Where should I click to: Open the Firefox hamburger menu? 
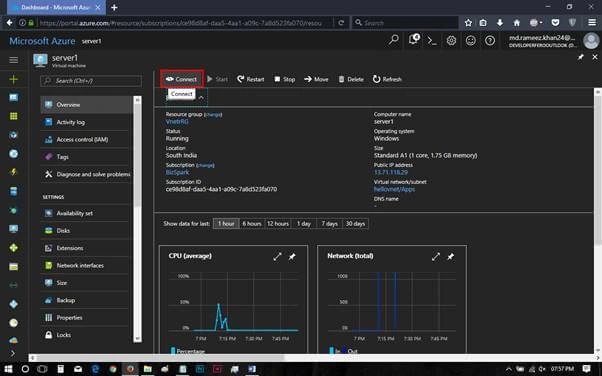tap(592, 23)
